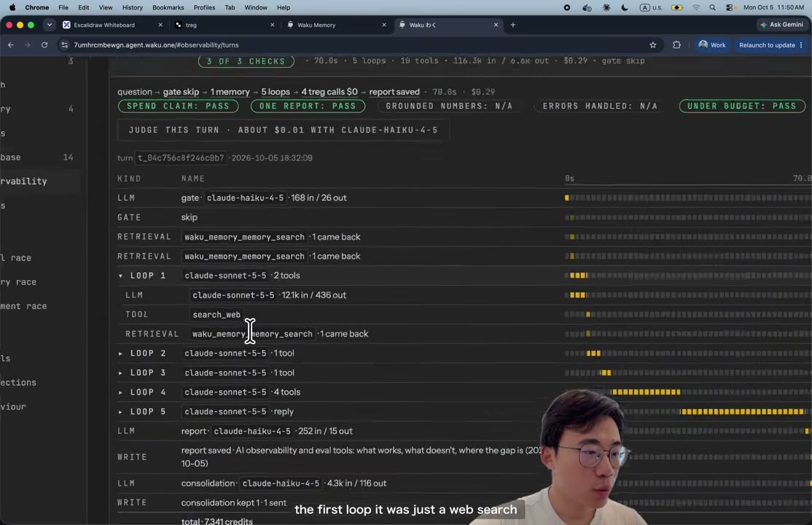This screenshot has width=812, height=525.
Task: Reload the page with the refresh icon
Action: pos(44,45)
